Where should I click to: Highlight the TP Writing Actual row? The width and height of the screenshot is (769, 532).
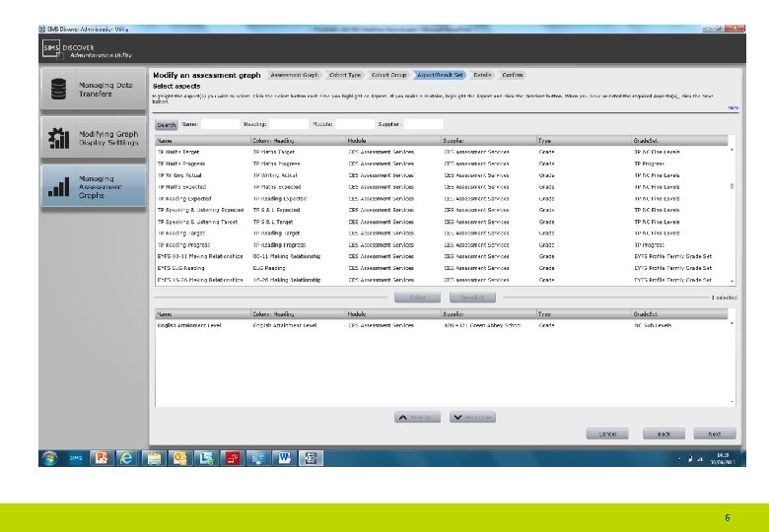click(442, 175)
